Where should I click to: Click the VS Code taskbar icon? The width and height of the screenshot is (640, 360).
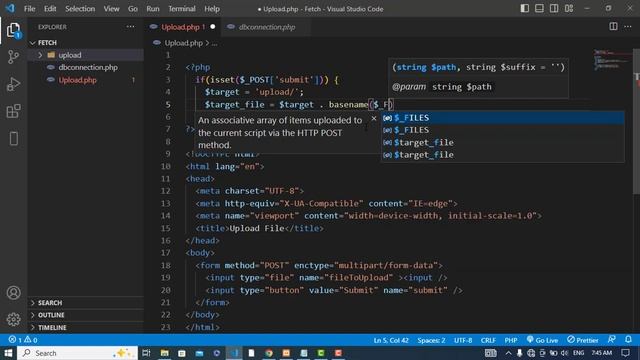pos(234,353)
